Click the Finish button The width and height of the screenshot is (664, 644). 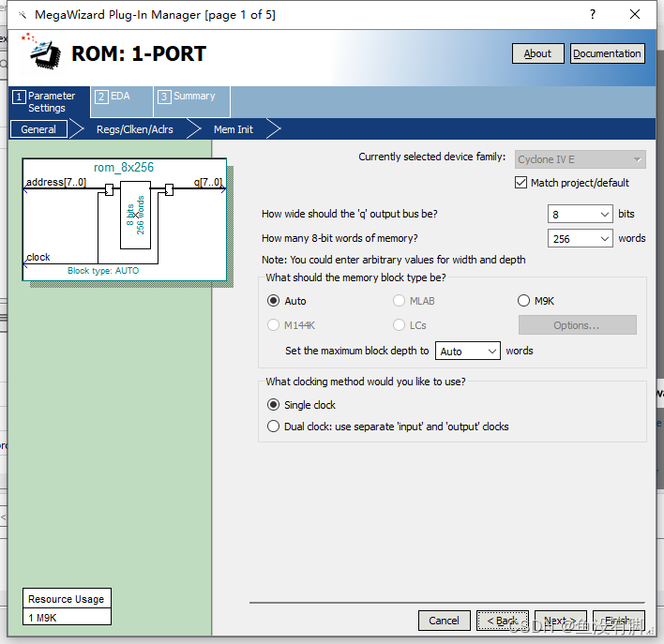(619, 621)
